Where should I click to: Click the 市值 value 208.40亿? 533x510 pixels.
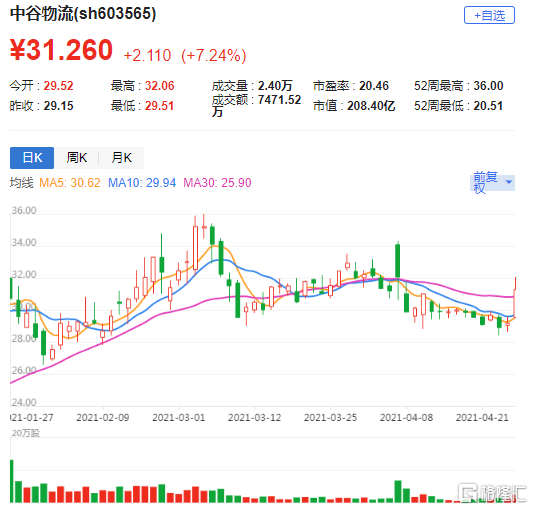(x=371, y=106)
